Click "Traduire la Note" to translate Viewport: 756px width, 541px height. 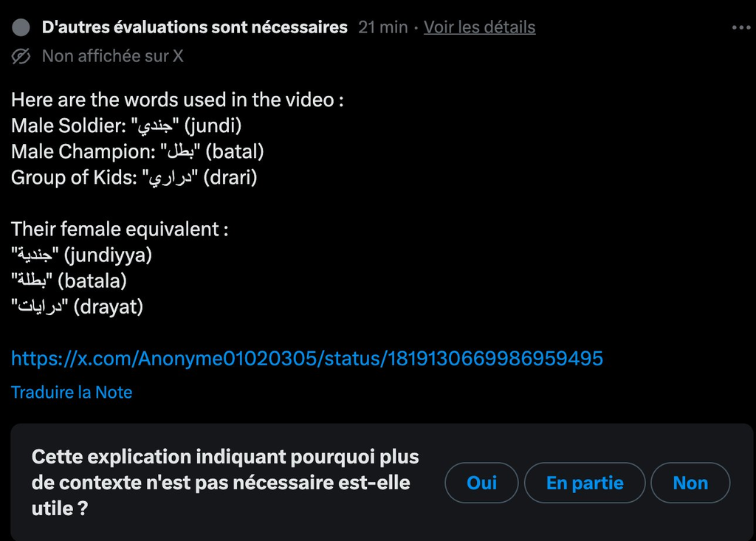(72, 393)
